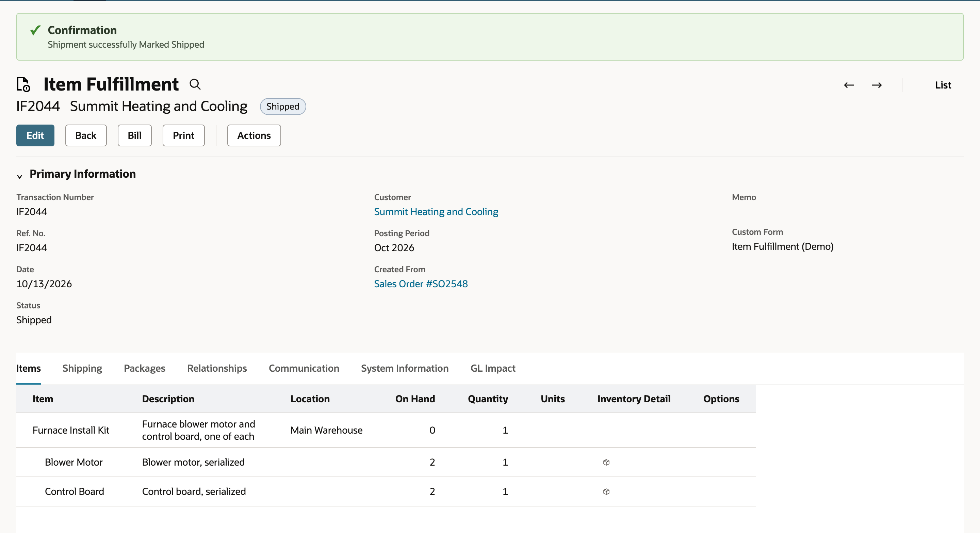Open Sales Order #SO2548 link
This screenshot has height=533, width=980.
pos(421,284)
